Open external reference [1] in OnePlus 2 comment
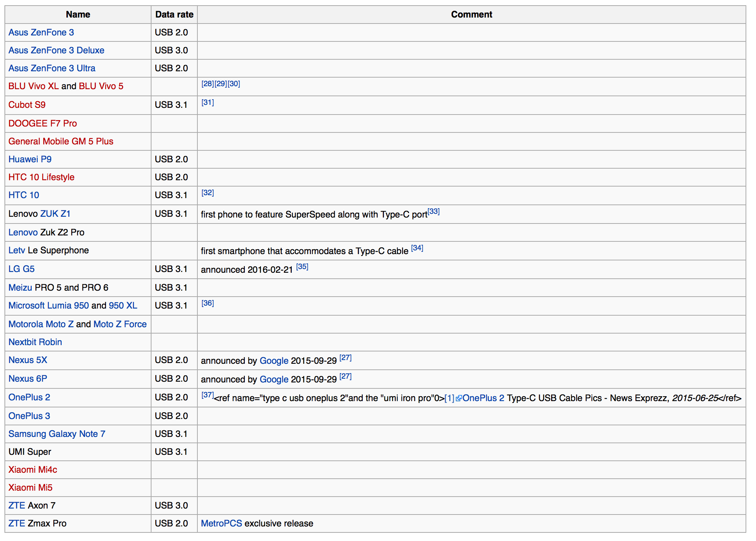 pyautogui.click(x=449, y=398)
